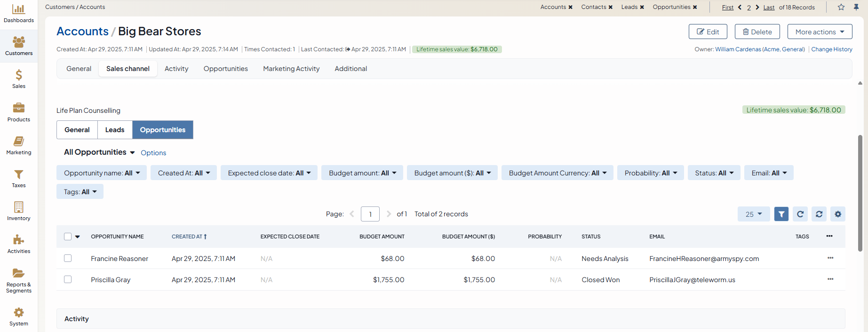Click the Edit button

click(708, 32)
